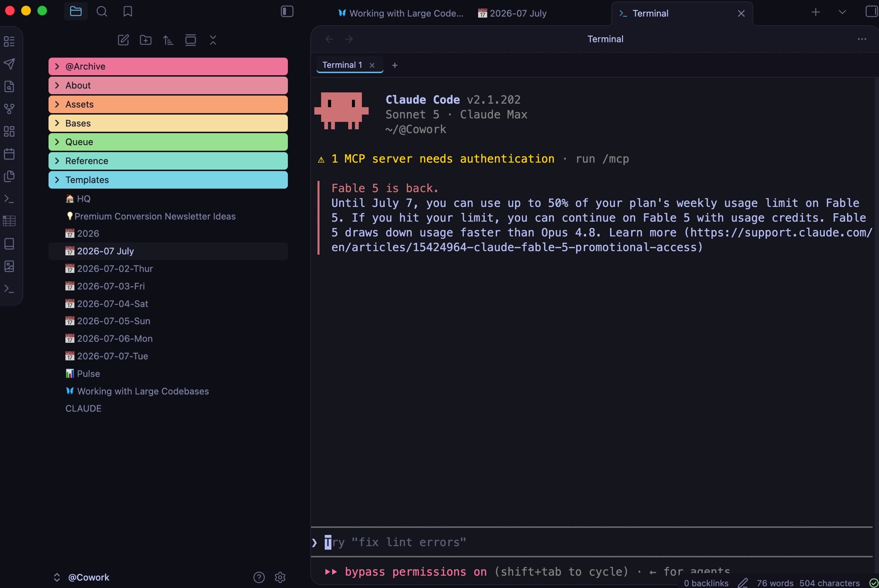Open the 2026-07-03-Fri daily note
The image size is (879, 588).
click(x=168, y=286)
